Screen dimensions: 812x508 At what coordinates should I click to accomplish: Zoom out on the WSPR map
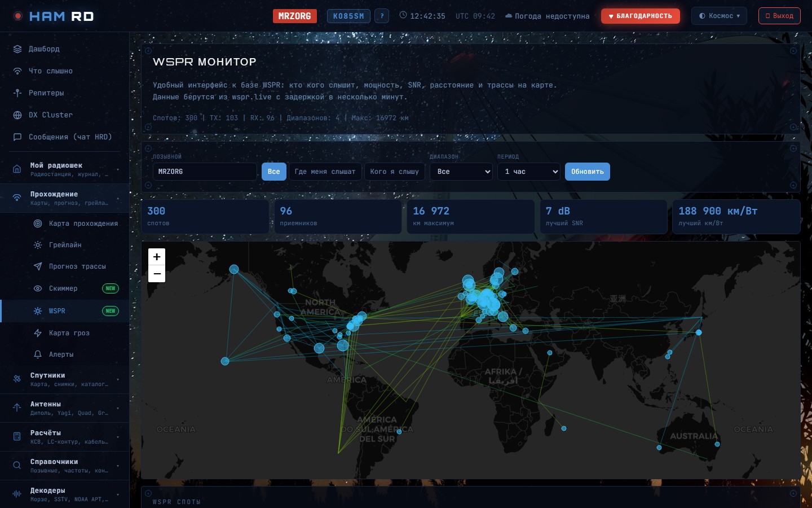[x=157, y=274]
